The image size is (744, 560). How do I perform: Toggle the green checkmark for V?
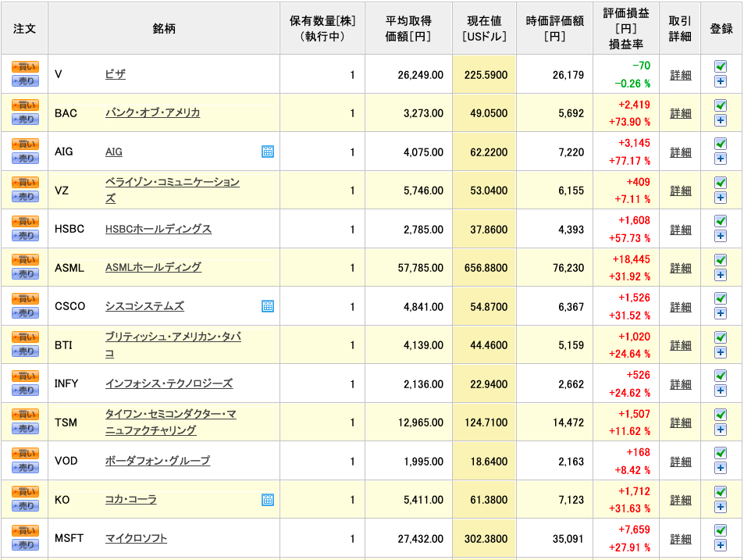tap(721, 66)
